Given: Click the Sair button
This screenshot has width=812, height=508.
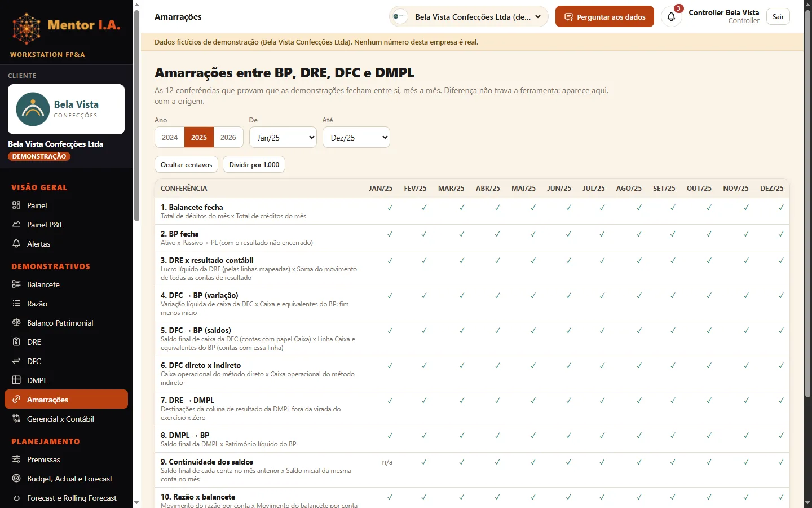Looking at the screenshot, I should pos(778,17).
